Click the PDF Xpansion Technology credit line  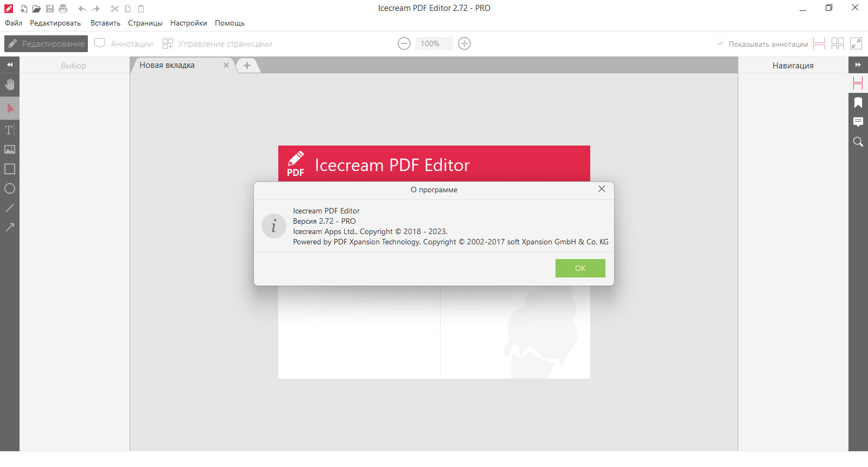point(451,242)
